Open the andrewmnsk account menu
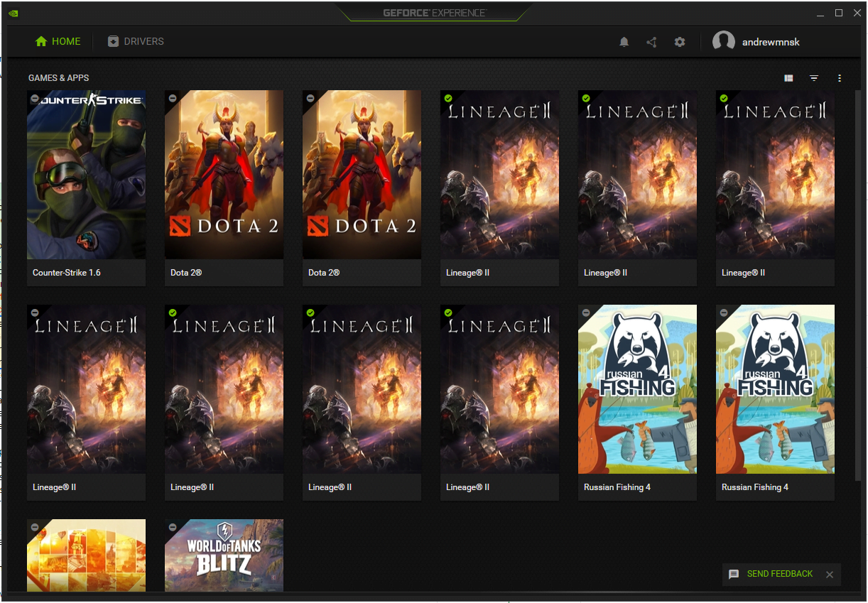Image resolution: width=868 pixels, height=603 pixels. (x=756, y=42)
